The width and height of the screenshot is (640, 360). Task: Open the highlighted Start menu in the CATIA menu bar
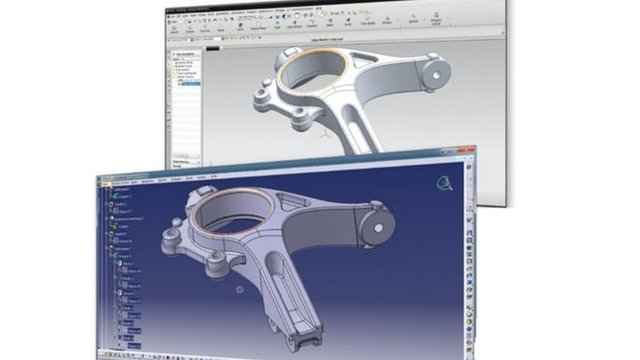(107, 184)
